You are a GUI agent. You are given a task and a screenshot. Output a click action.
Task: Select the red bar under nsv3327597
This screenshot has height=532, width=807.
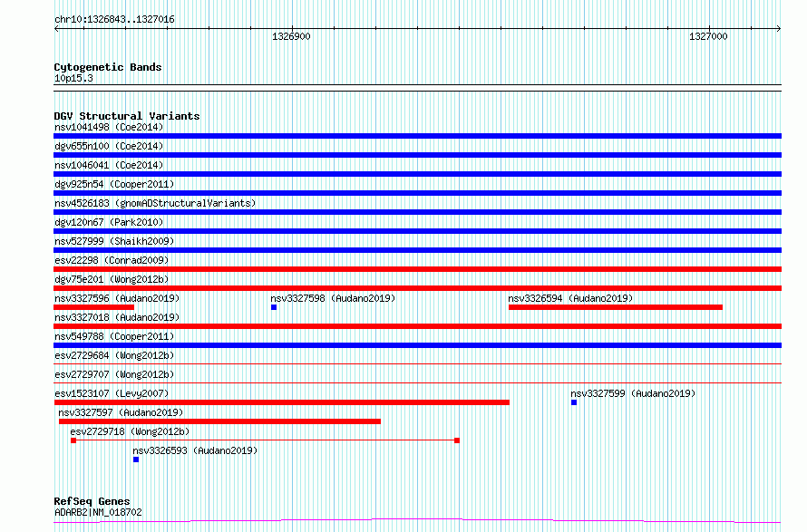219,421
